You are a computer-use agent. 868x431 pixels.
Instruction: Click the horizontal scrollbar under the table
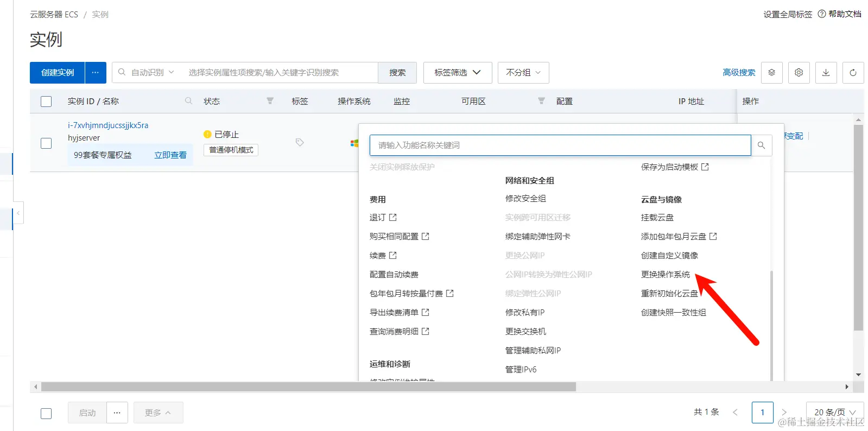click(308, 386)
